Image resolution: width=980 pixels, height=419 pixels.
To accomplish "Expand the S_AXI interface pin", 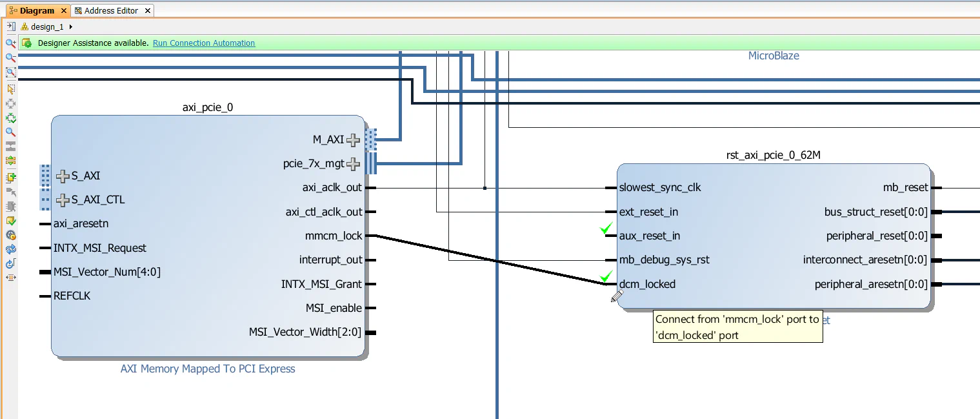I will click(x=63, y=176).
